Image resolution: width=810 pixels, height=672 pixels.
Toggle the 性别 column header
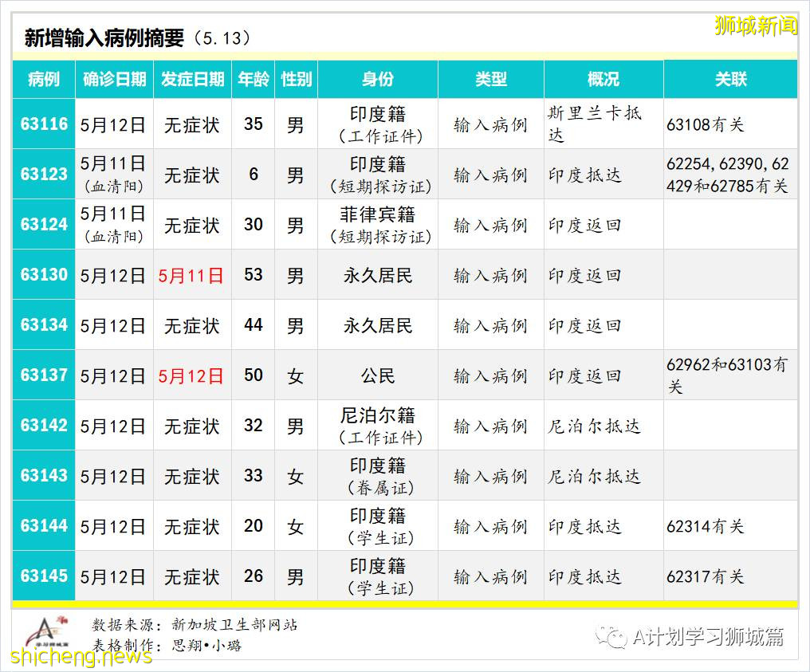coord(296,79)
